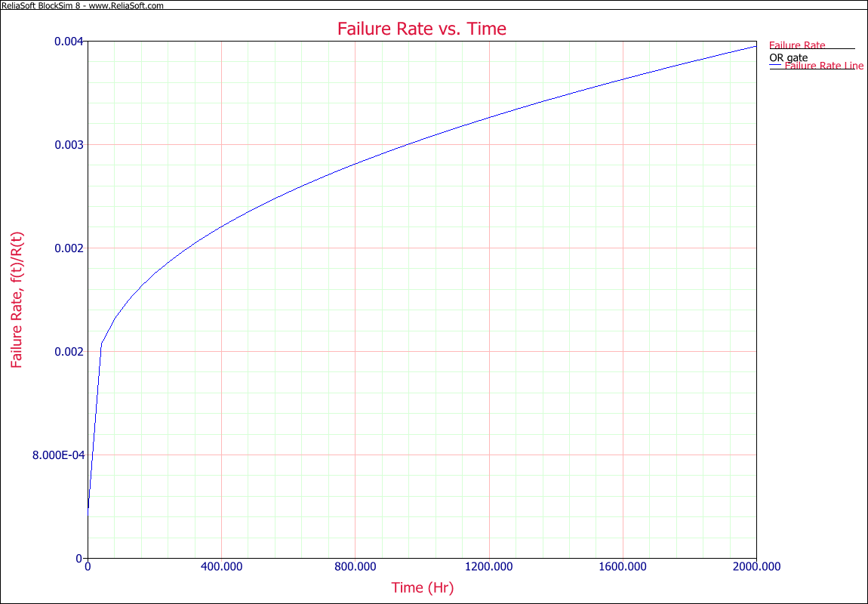Click the 'Failure Rate' legend heading
868x604 pixels.
tap(797, 45)
